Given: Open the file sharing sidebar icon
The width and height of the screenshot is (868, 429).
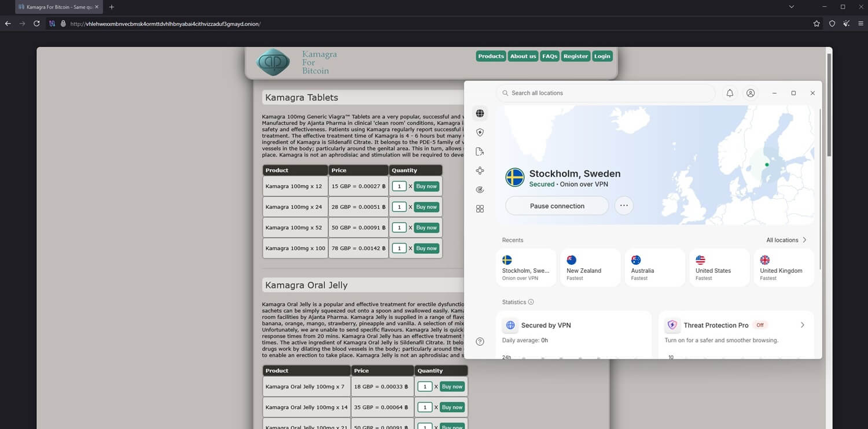Looking at the screenshot, I should (x=480, y=151).
